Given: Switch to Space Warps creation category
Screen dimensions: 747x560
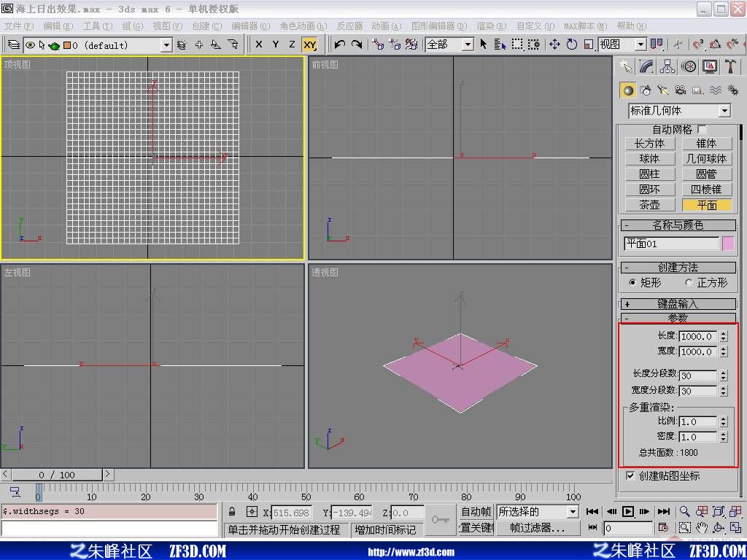Looking at the screenshot, I should point(715,90).
